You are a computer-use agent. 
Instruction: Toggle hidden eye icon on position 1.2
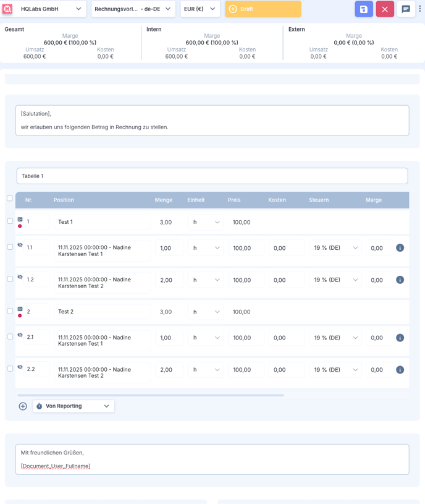coord(20,277)
